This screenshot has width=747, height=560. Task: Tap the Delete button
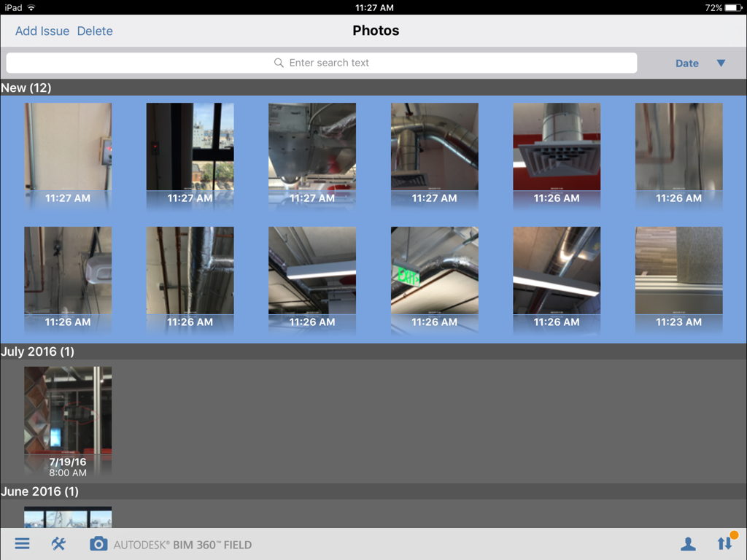pos(95,31)
